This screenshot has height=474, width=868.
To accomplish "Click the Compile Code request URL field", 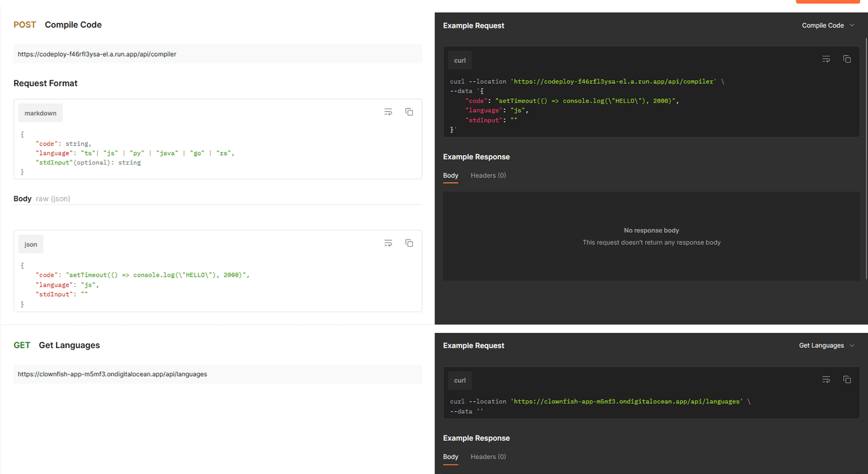I will (218, 54).
